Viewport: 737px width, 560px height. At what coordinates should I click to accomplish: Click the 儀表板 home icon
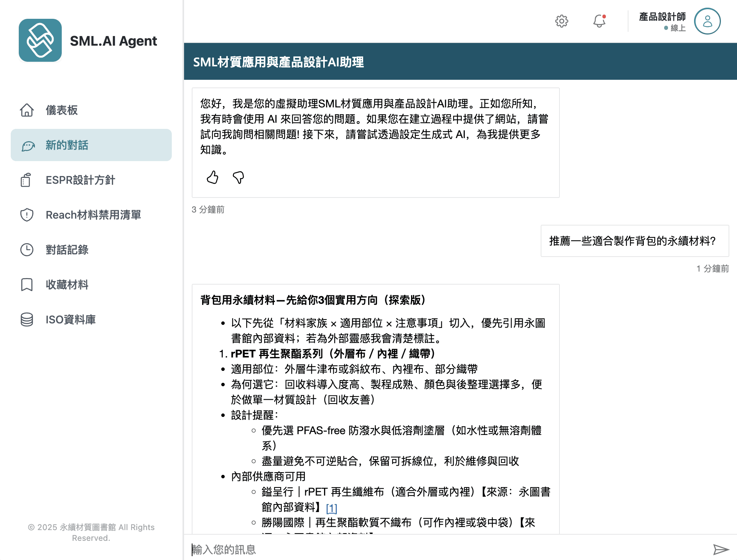tap(27, 110)
